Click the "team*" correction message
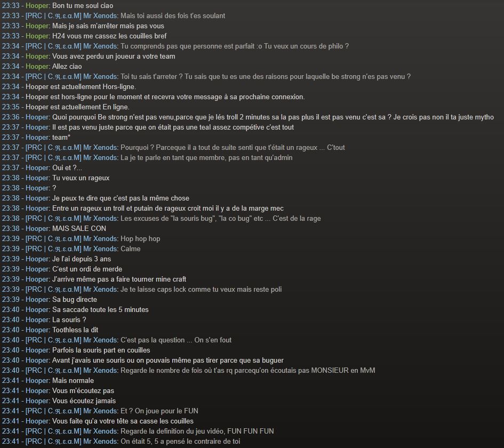Screen dimensions: 504x448 tap(61, 138)
